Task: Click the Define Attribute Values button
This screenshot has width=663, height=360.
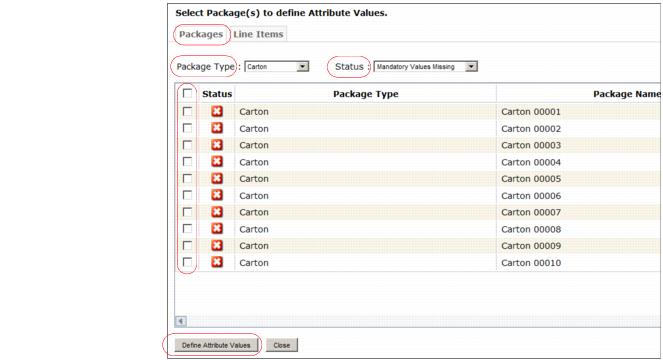Action: pyautogui.click(x=216, y=345)
